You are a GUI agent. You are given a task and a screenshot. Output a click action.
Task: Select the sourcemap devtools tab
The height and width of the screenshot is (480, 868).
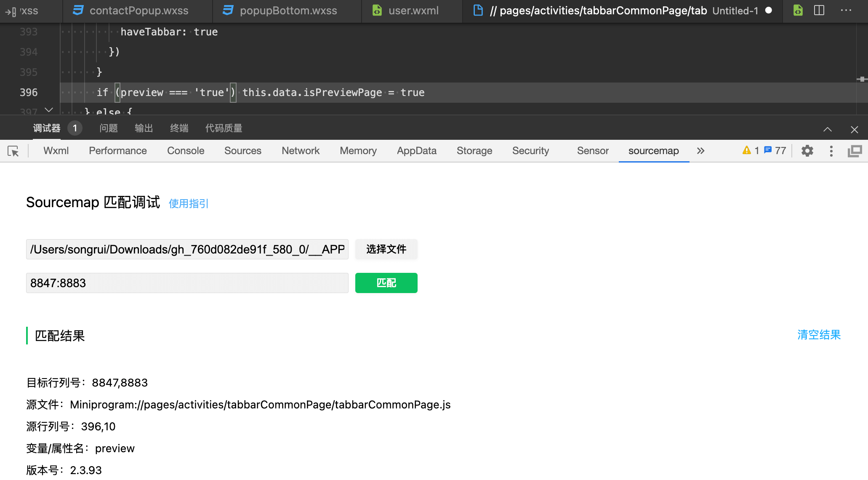point(654,151)
